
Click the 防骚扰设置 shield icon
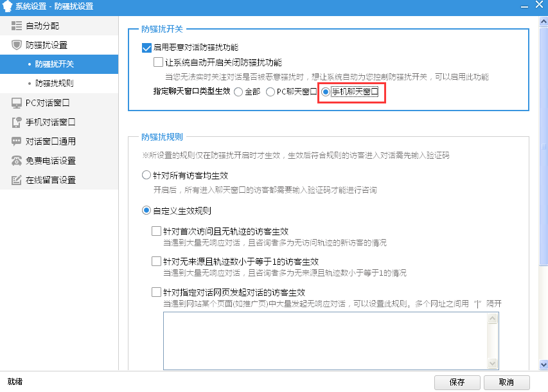pos(17,46)
